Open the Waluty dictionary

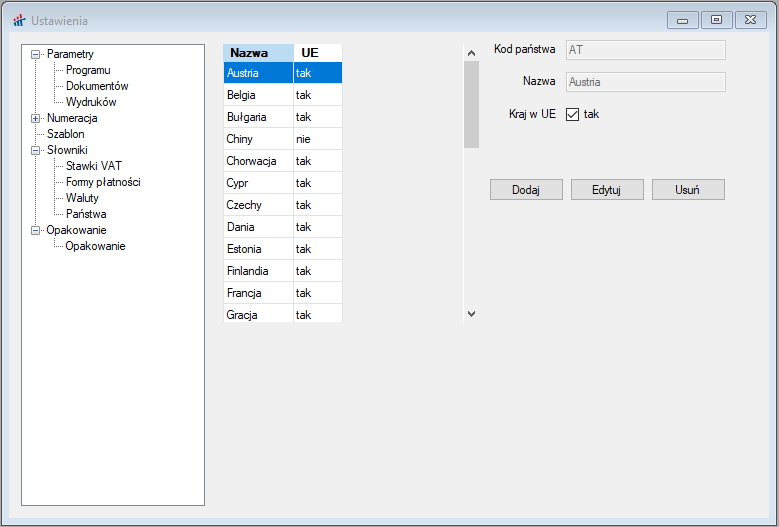click(82, 198)
